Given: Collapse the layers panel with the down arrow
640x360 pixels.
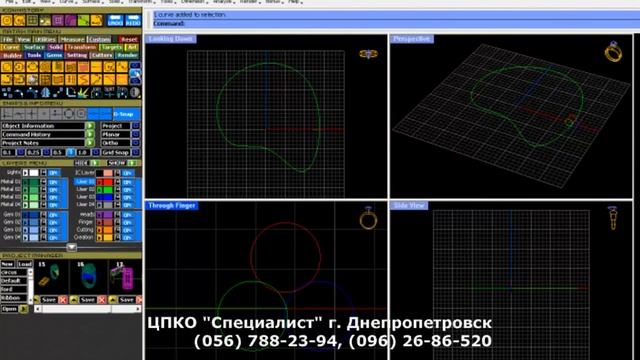Looking at the screenshot, I should pos(71,247).
